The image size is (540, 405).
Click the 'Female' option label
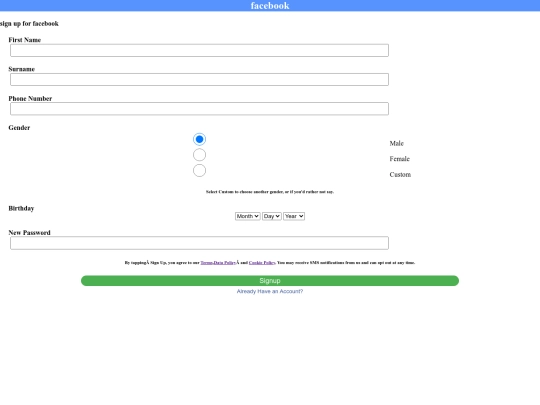point(399,159)
